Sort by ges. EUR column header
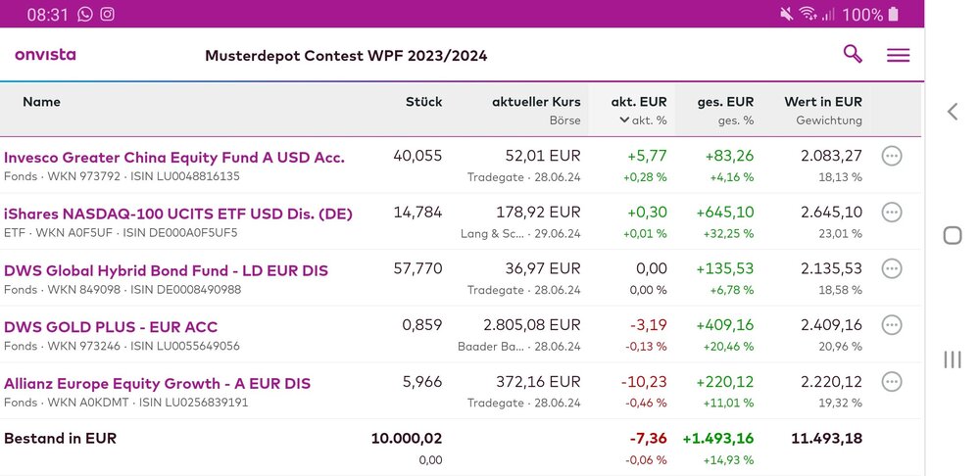The height and width of the screenshot is (476, 980). [725, 102]
